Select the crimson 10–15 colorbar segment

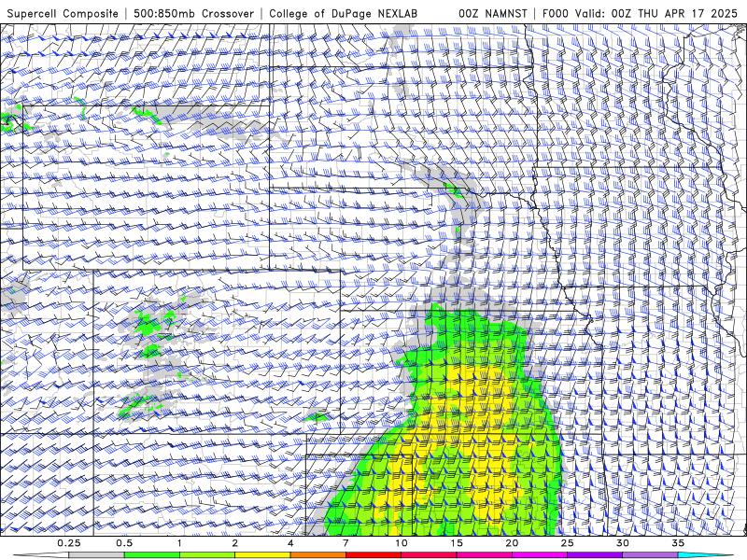click(x=429, y=555)
